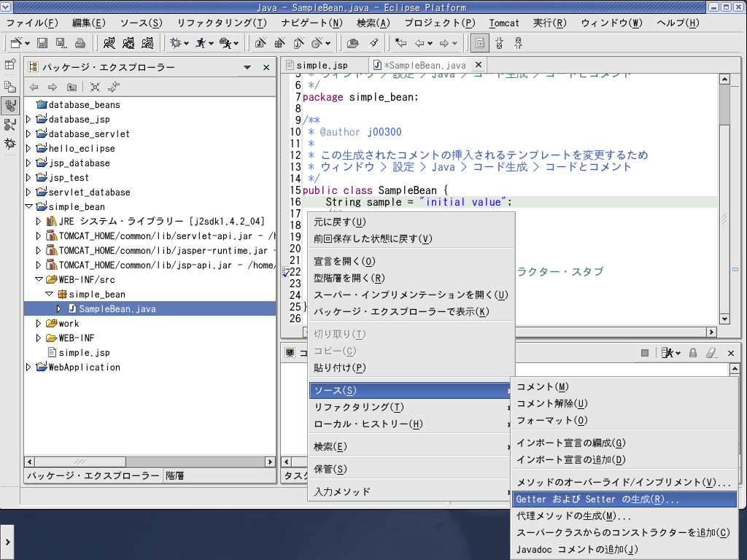Toggle the Show Source of Selected Element button

480,43
